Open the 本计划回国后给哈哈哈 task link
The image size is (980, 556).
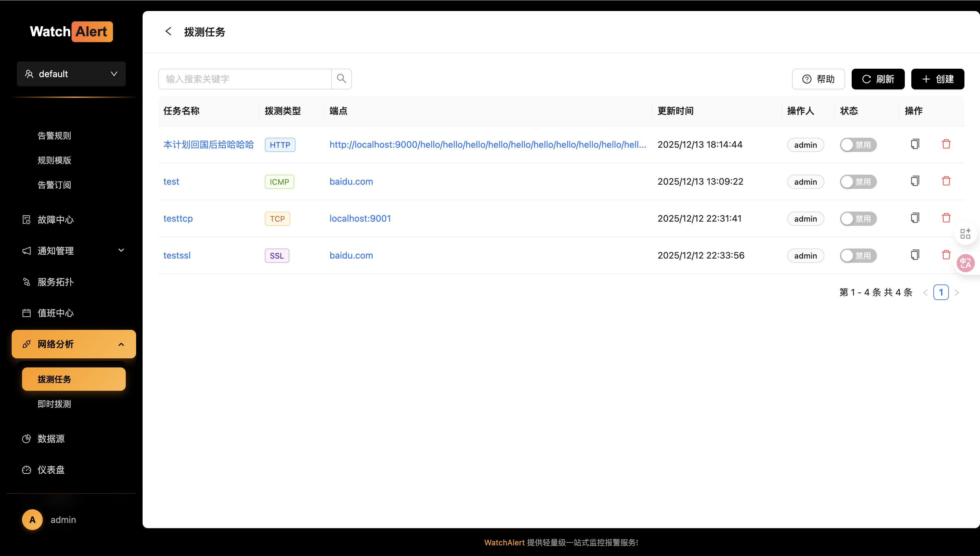click(x=208, y=145)
